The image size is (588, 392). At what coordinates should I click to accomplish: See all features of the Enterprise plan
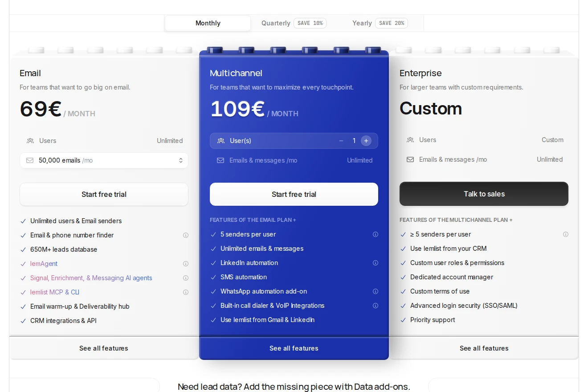(x=484, y=348)
